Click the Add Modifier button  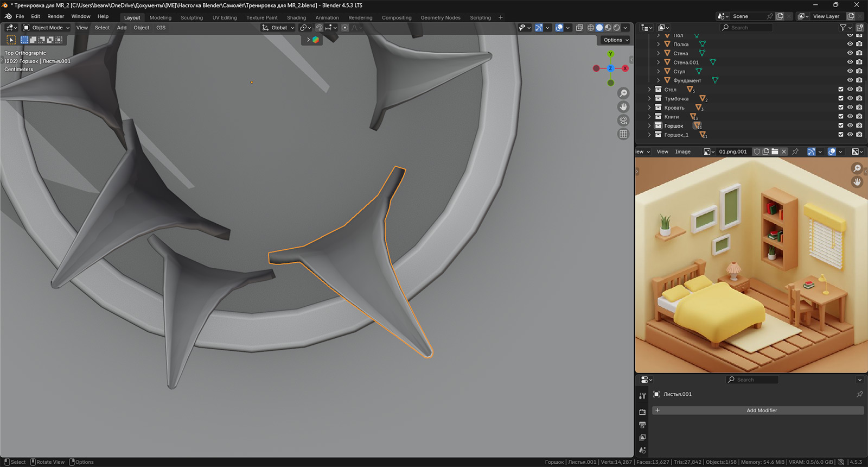[x=761, y=411]
